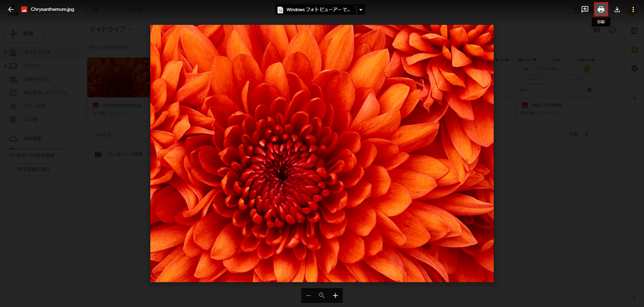This screenshot has width=644, height=307.
Task: Expand the open-with dropdown arrow
Action: pyautogui.click(x=361, y=10)
